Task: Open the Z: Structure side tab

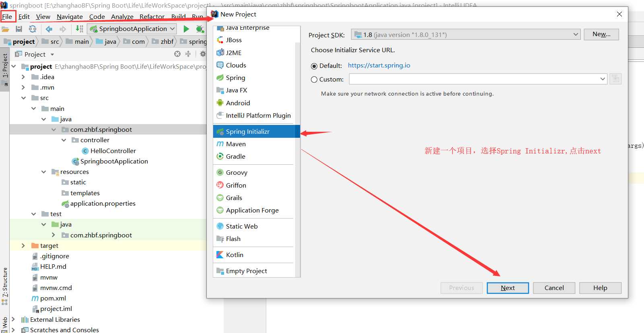Action: tap(5, 286)
